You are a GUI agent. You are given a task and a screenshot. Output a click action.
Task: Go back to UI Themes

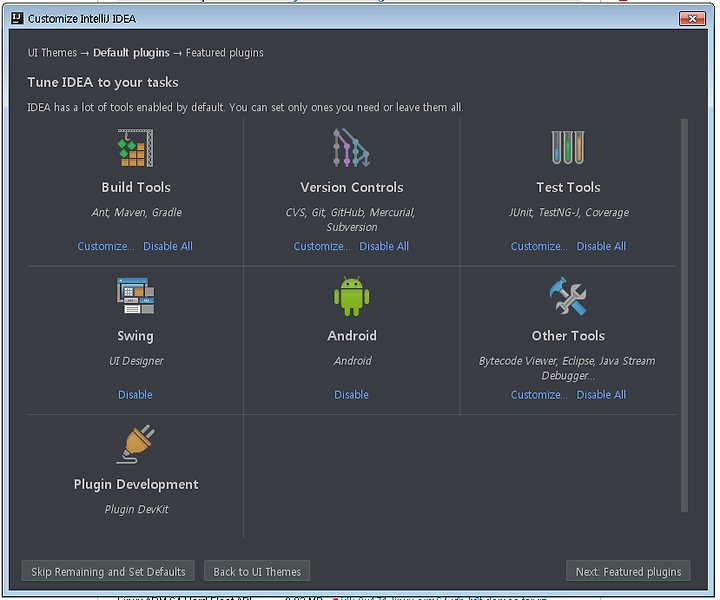pyautogui.click(x=257, y=571)
